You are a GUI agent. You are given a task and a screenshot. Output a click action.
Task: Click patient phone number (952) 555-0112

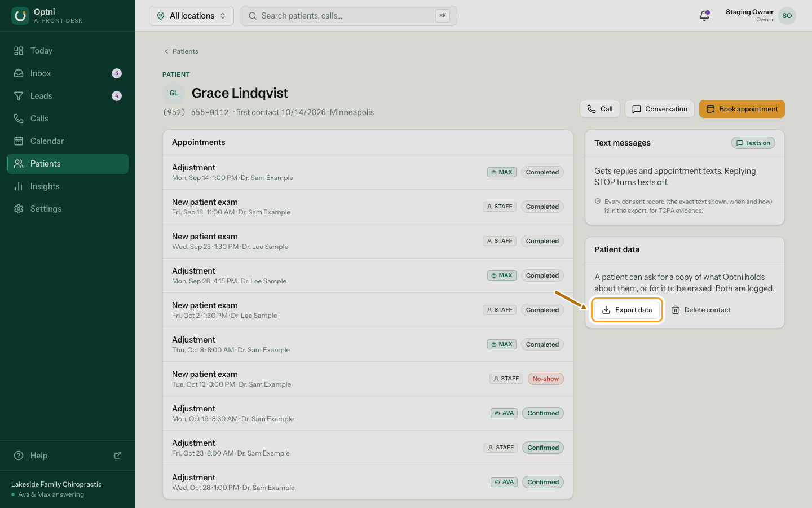point(196,112)
